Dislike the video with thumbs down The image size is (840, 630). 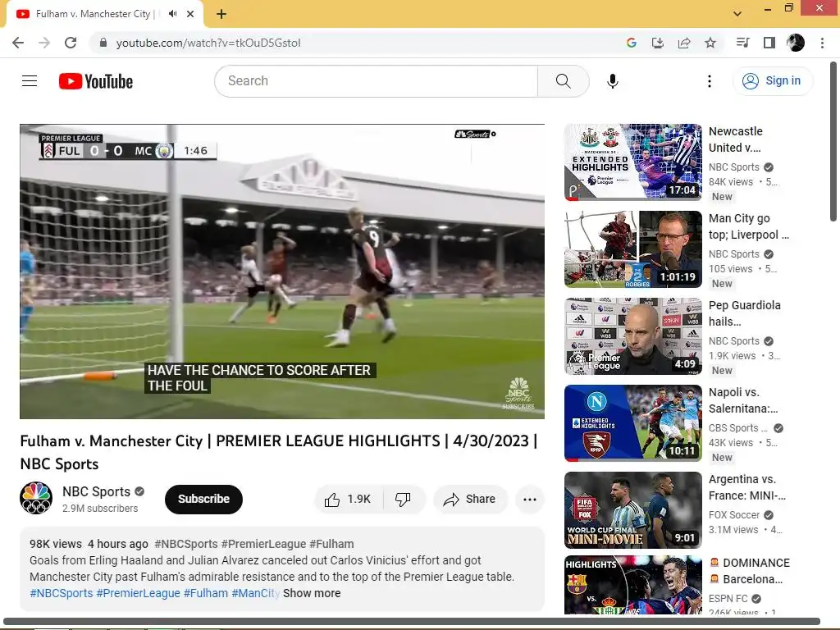click(x=404, y=500)
